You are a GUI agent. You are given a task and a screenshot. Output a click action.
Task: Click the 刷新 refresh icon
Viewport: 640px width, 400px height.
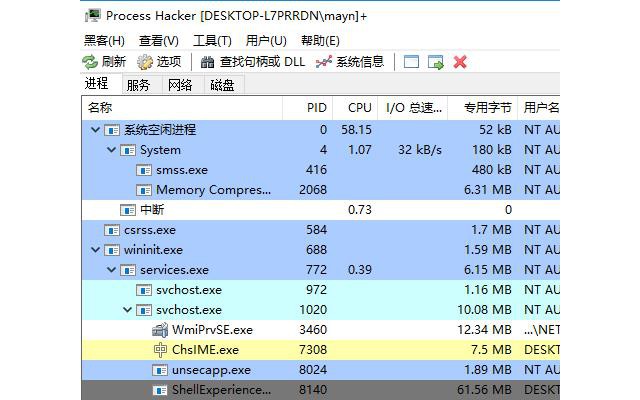click(90, 62)
